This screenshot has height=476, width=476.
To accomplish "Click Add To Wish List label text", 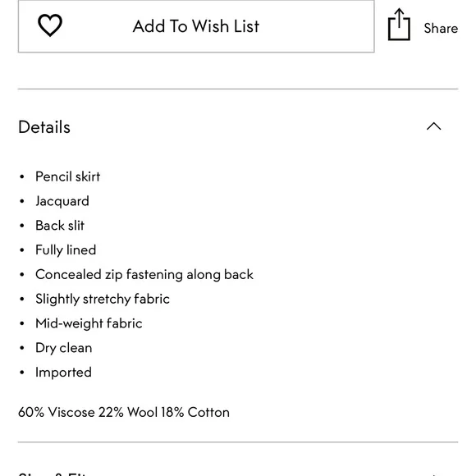I will coord(196,26).
